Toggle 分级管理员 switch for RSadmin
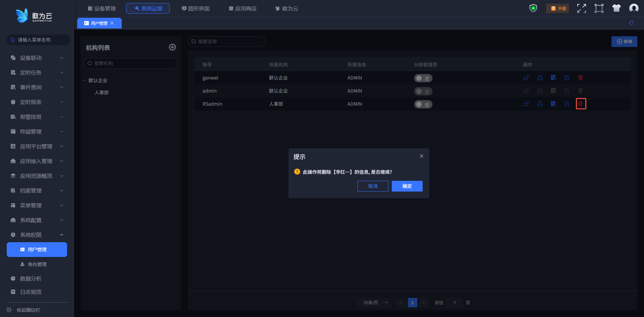The height and width of the screenshot is (317, 644). click(423, 104)
